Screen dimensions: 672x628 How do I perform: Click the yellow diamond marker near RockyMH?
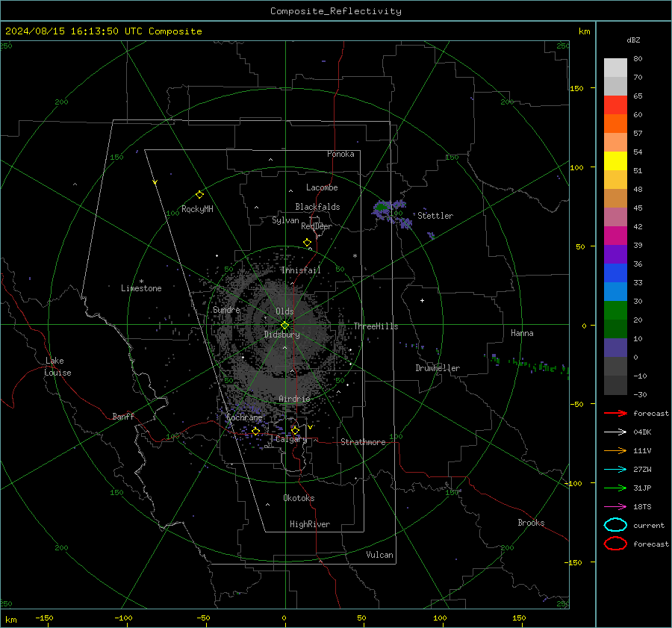click(199, 195)
